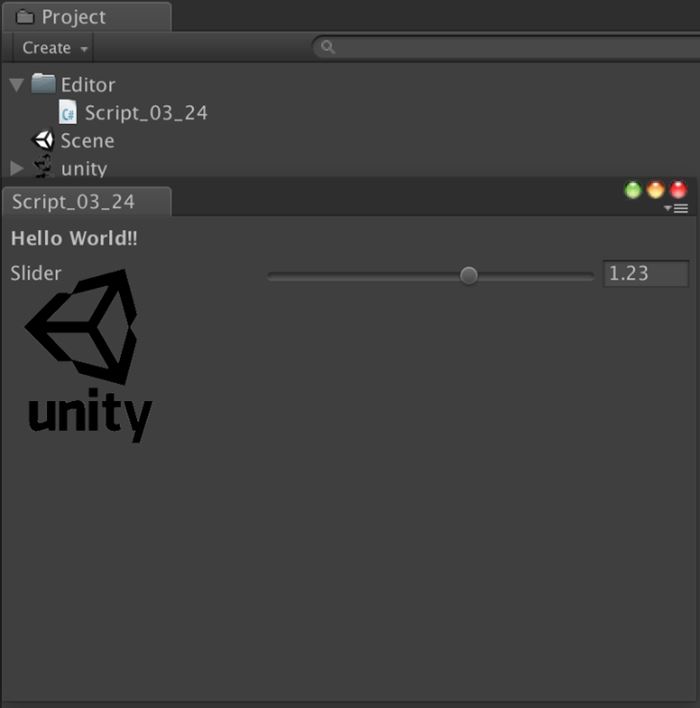Switch to the Project tab
Viewport: 700px width, 708px height.
click(x=87, y=17)
